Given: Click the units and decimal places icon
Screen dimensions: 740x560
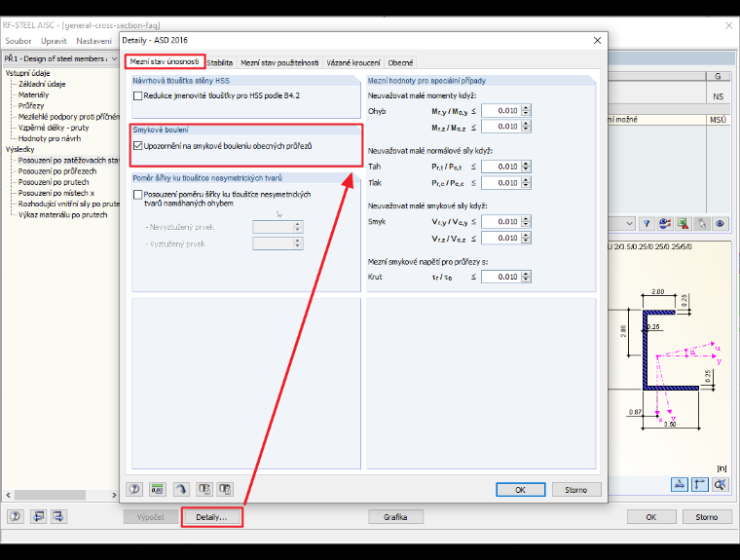Looking at the screenshot, I should click(158, 489).
